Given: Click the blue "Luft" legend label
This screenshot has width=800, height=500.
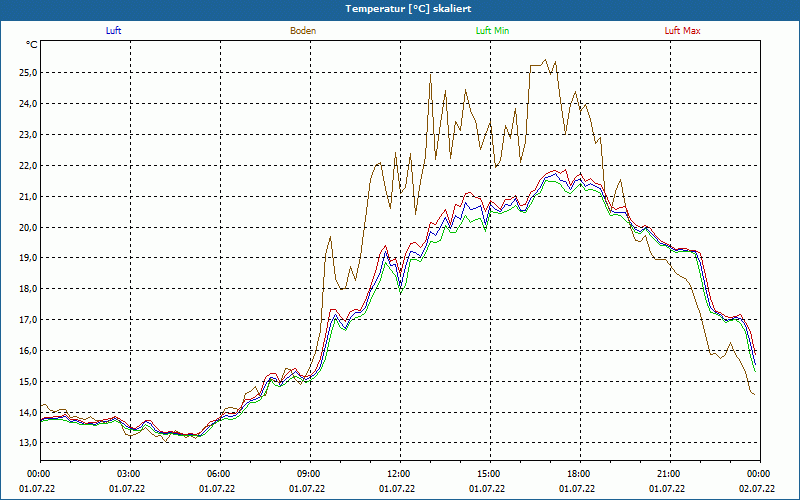Looking at the screenshot, I should coord(113,31).
